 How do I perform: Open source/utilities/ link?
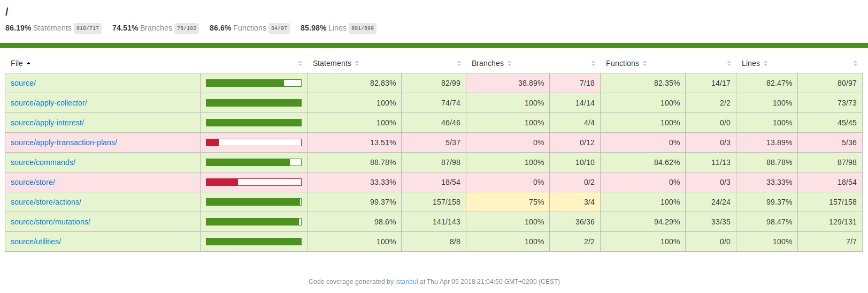[36, 242]
